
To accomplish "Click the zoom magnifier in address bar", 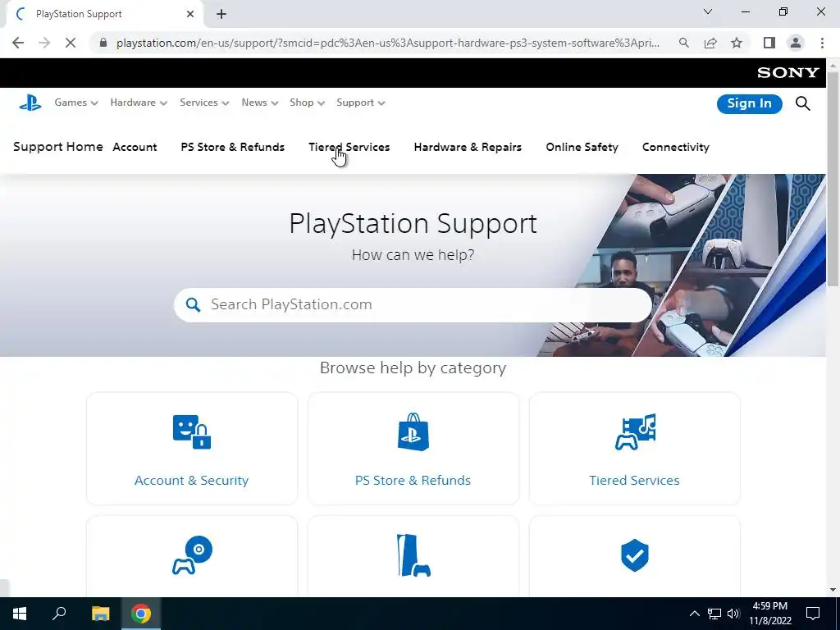I will pos(683,43).
